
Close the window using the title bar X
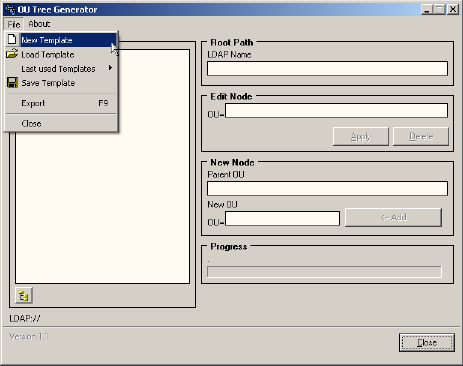453,9
